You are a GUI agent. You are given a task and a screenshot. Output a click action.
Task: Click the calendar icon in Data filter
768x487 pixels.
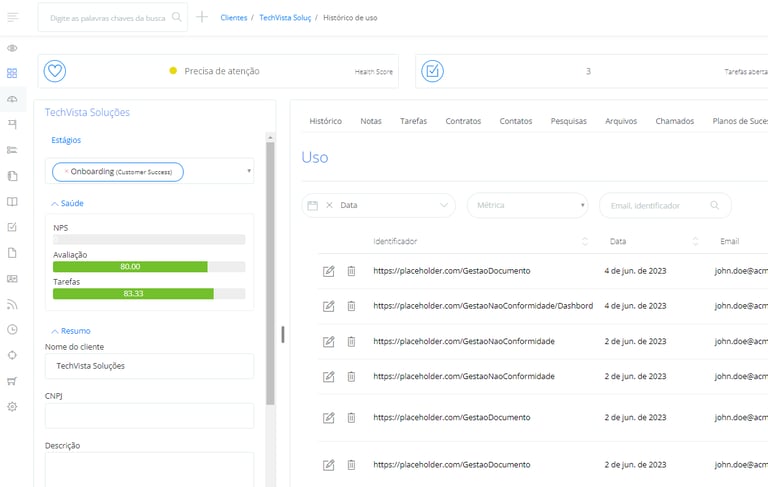pyautogui.click(x=312, y=205)
